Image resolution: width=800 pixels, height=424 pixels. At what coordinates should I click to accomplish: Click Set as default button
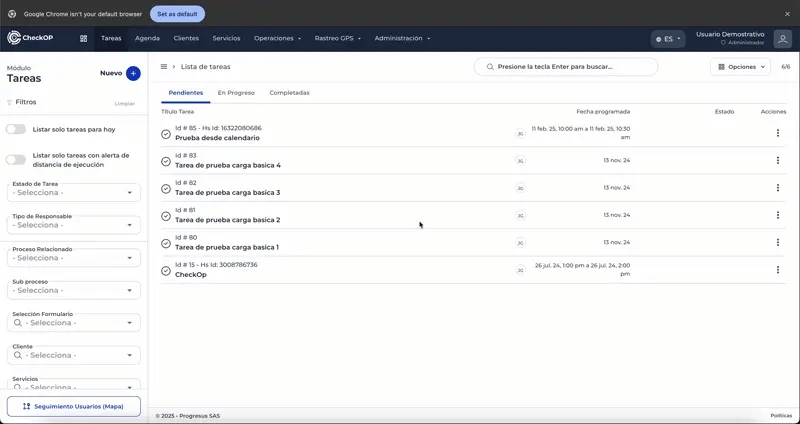(178, 14)
